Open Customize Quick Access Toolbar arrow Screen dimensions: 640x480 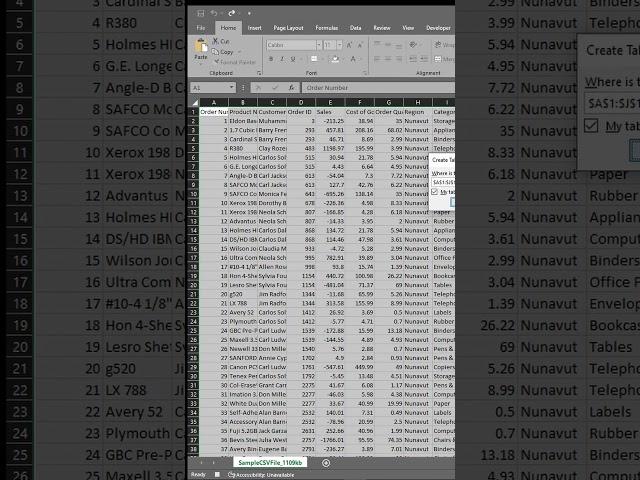click(249, 13)
